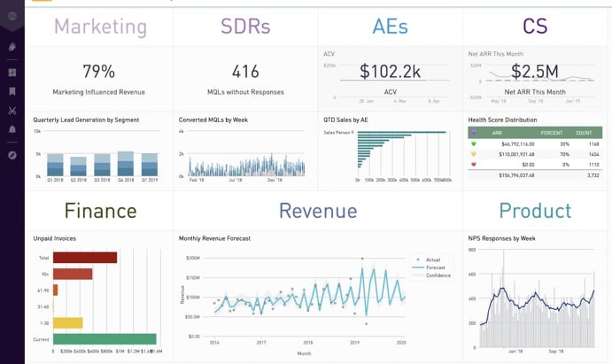Image resolution: width=612 pixels, height=364 pixels.
Task: Open the dashboards grid icon in sidebar
Action: click(12, 73)
